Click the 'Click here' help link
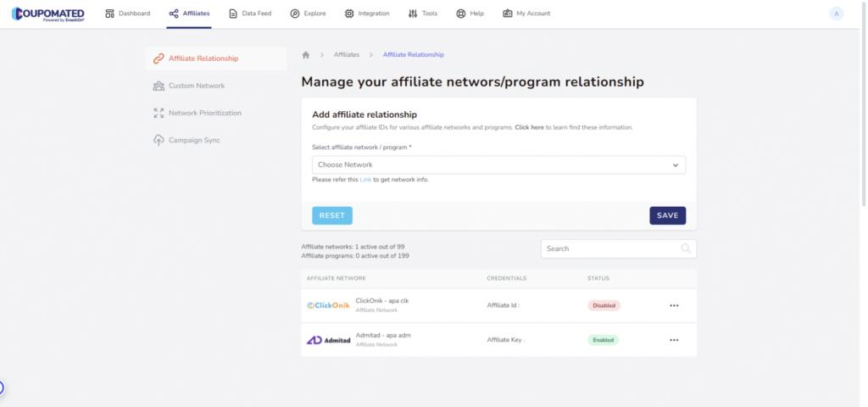 [529, 127]
